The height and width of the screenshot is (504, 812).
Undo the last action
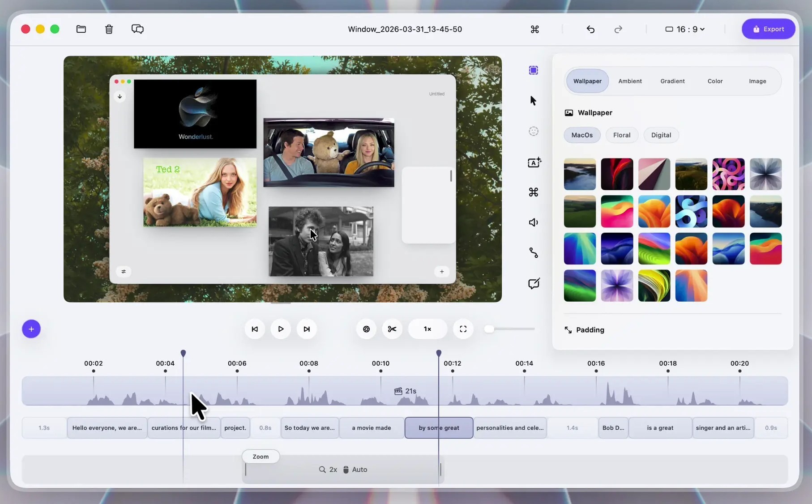coord(590,29)
